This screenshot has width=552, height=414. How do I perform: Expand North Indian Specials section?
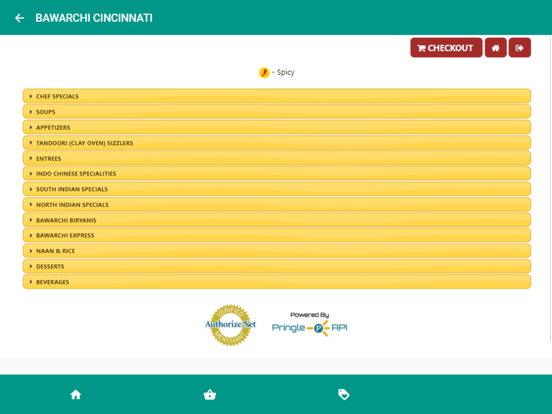pos(277,205)
